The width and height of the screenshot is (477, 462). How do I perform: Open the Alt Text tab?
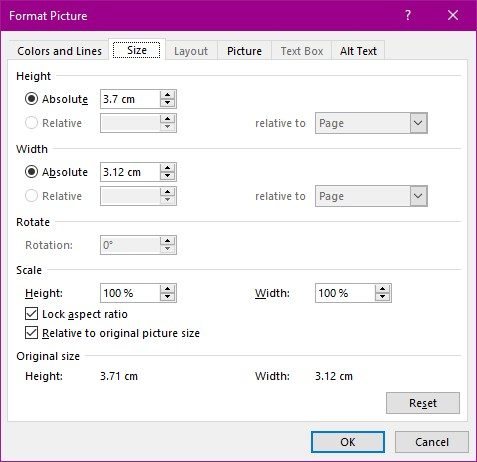[x=358, y=51]
